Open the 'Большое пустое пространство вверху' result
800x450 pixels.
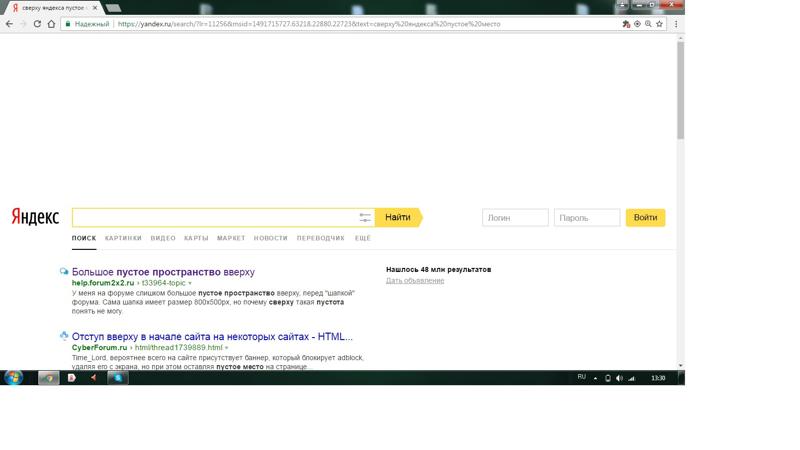[163, 272]
